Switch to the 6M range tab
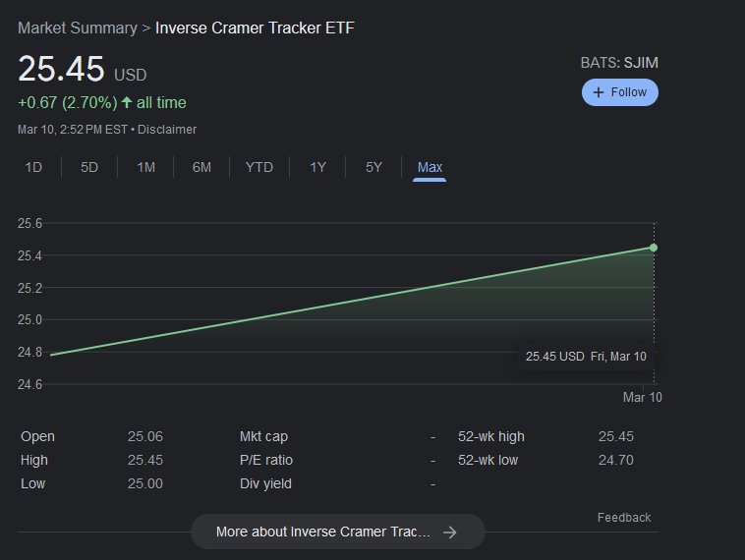 [201, 167]
